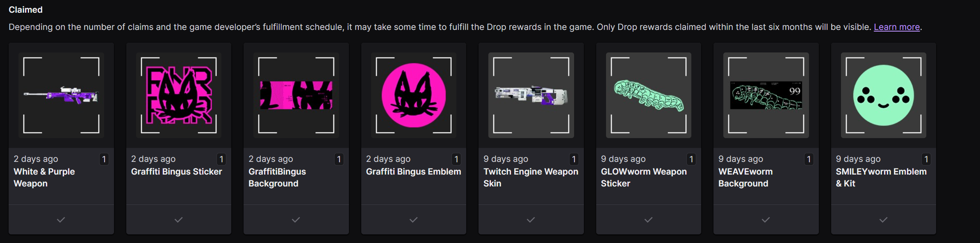Image resolution: width=980 pixels, height=243 pixels.
Task: Select the White & Purple Weapon image
Action: click(x=61, y=95)
